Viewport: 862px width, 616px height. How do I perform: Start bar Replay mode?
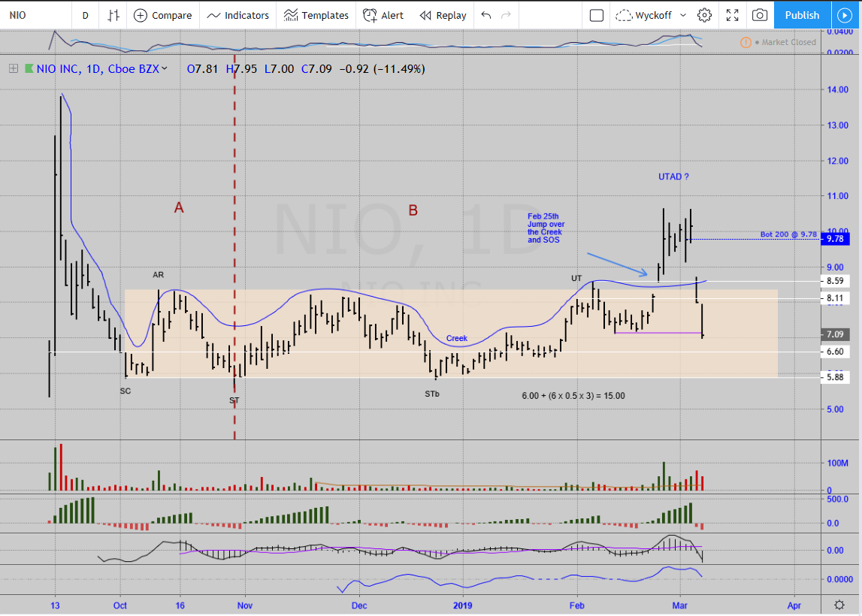click(x=443, y=15)
